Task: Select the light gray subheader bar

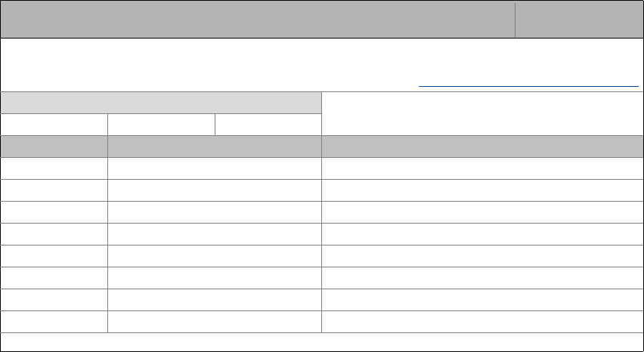Action: click(x=161, y=103)
